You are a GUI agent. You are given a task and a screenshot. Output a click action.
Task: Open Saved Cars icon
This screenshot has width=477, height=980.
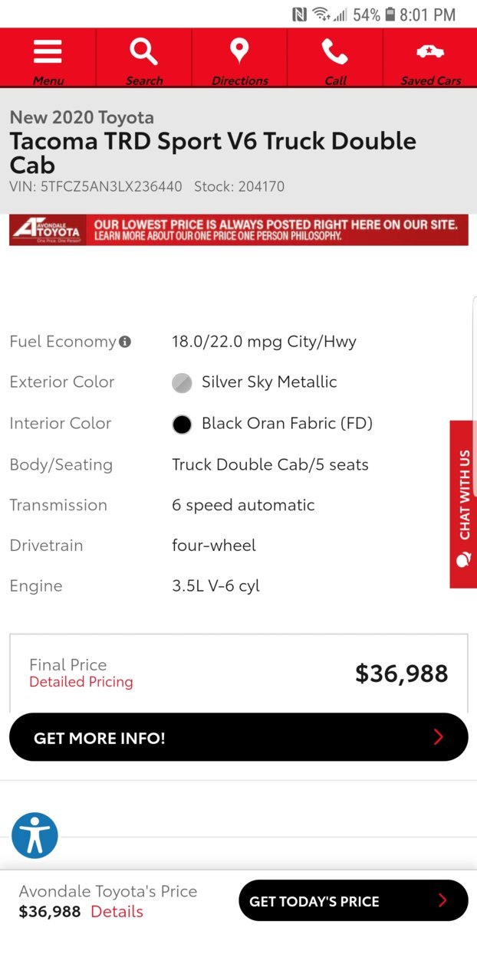coord(430,51)
